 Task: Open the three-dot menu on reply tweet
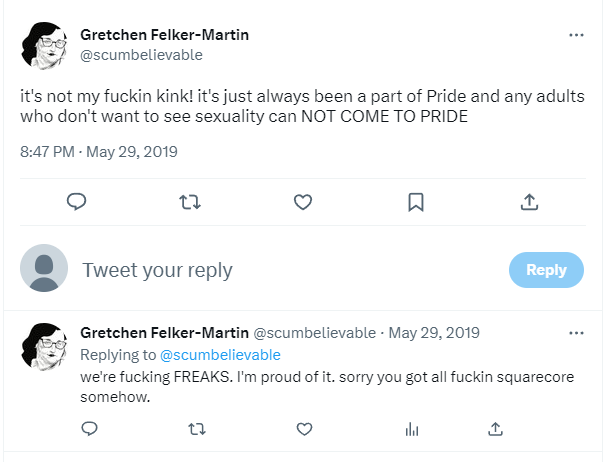(x=576, y=333)
